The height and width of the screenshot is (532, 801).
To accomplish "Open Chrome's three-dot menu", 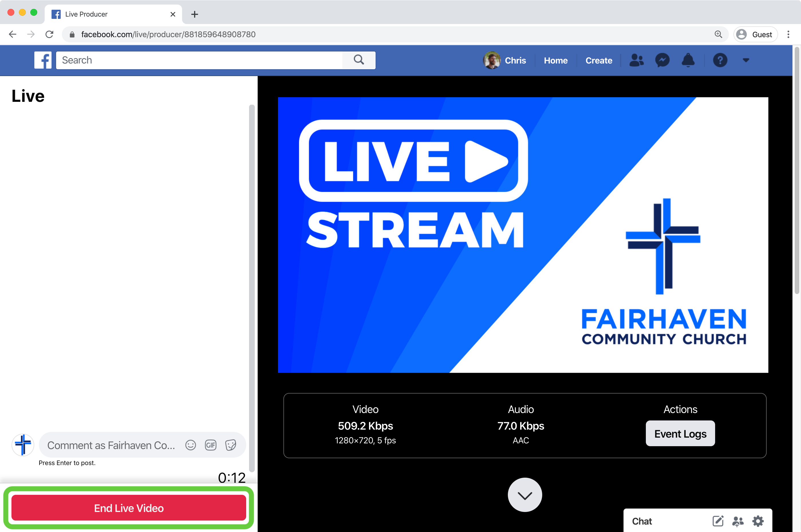I will pyautogui.click(x=788, y=34).
